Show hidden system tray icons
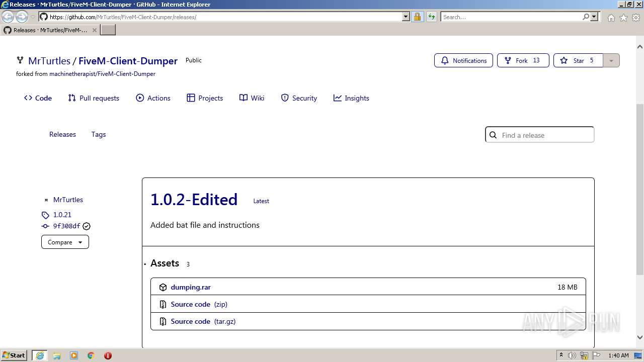Image resolution: width=644 pixels, height=362 pixels. (561, 355)
